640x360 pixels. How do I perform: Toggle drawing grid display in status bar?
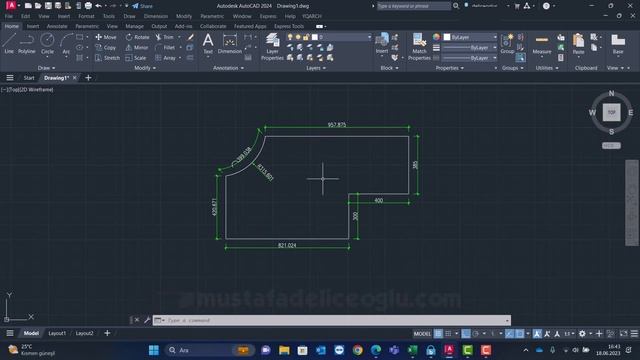pyautogui.click(x=438, y=333)
